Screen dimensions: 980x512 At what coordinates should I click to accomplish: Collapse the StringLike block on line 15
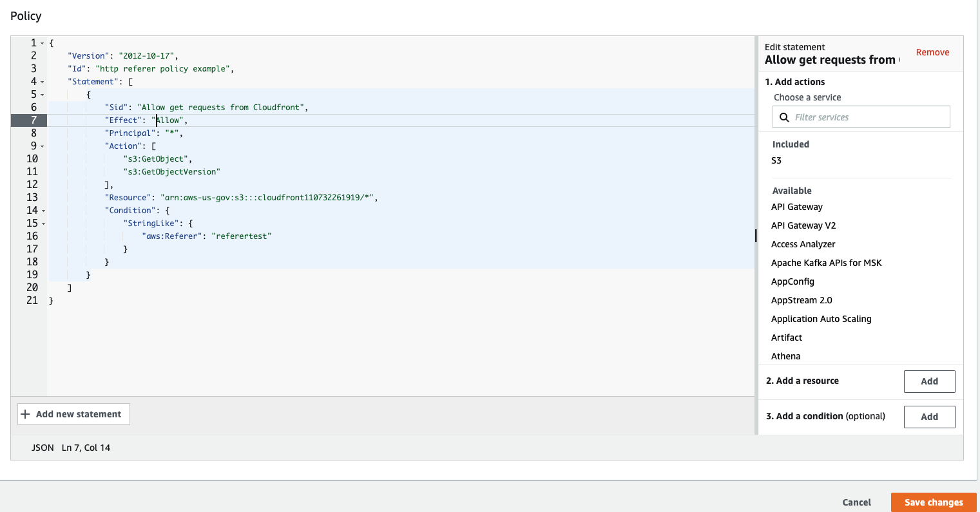point(42,223)
